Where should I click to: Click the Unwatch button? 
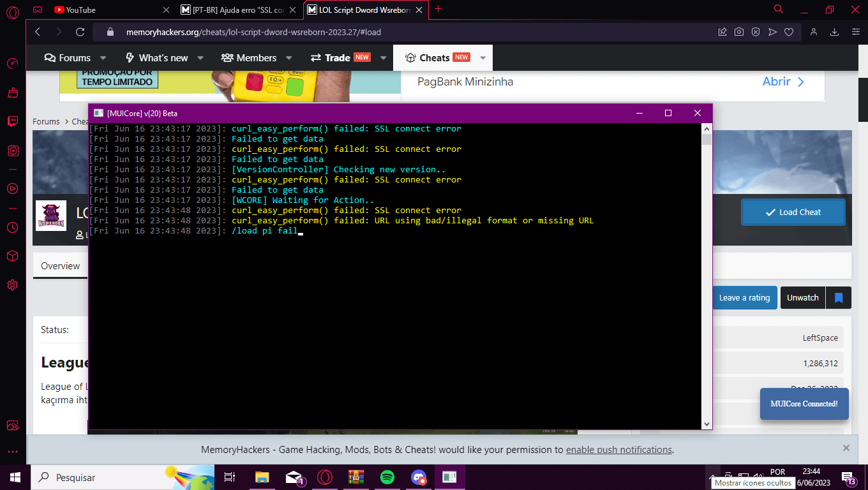(803, 298)
